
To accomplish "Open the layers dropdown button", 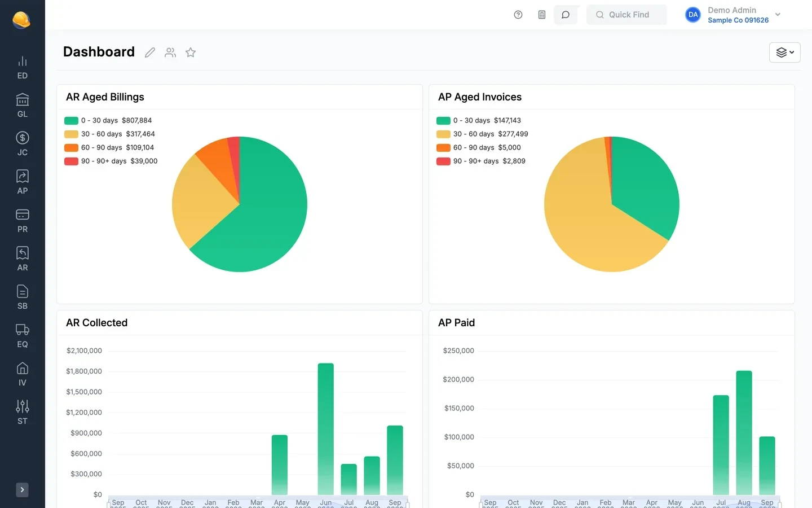I will point(785,52).
